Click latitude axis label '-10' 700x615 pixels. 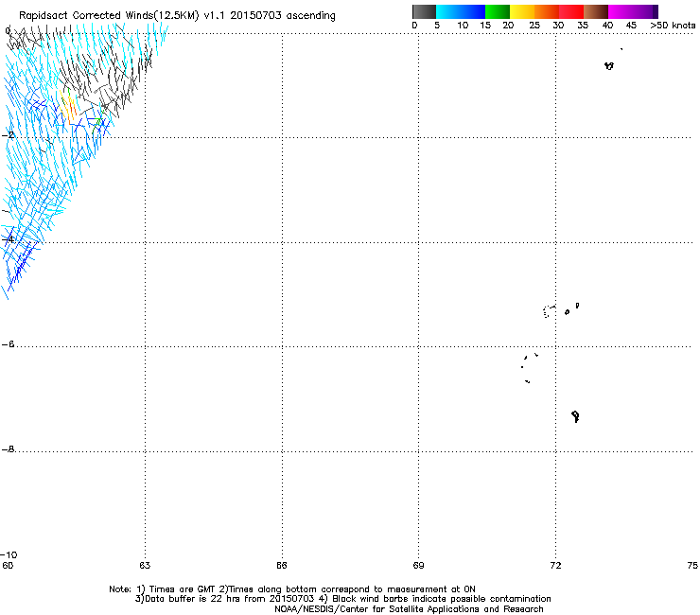(x=9, y=554)
